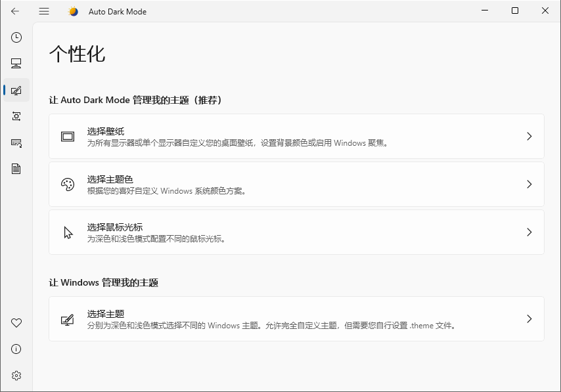Click the color palette icon

[68, 185]
